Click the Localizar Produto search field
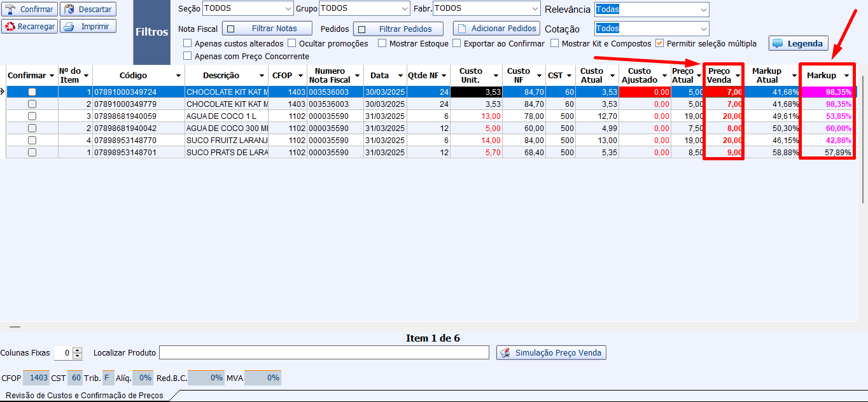The width and height of the screenshot is (868, 402). pos(324,352)
